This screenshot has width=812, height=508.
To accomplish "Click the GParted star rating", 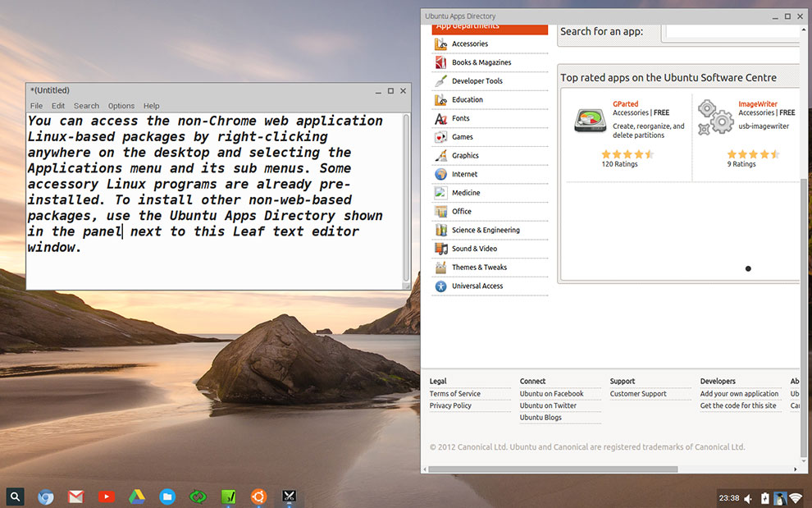I will 627,154.
